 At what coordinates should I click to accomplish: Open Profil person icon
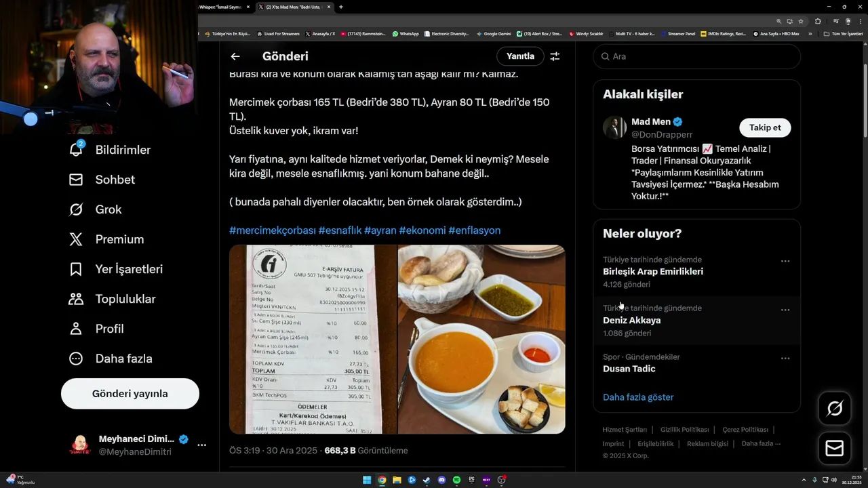pos(76,329)
